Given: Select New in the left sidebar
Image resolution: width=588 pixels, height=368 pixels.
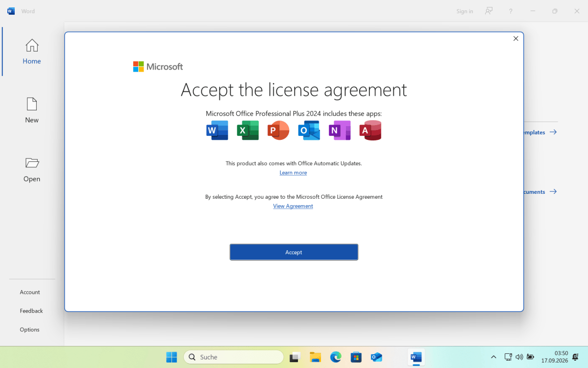Looking at the screenshot, I should tap(32, 110).
